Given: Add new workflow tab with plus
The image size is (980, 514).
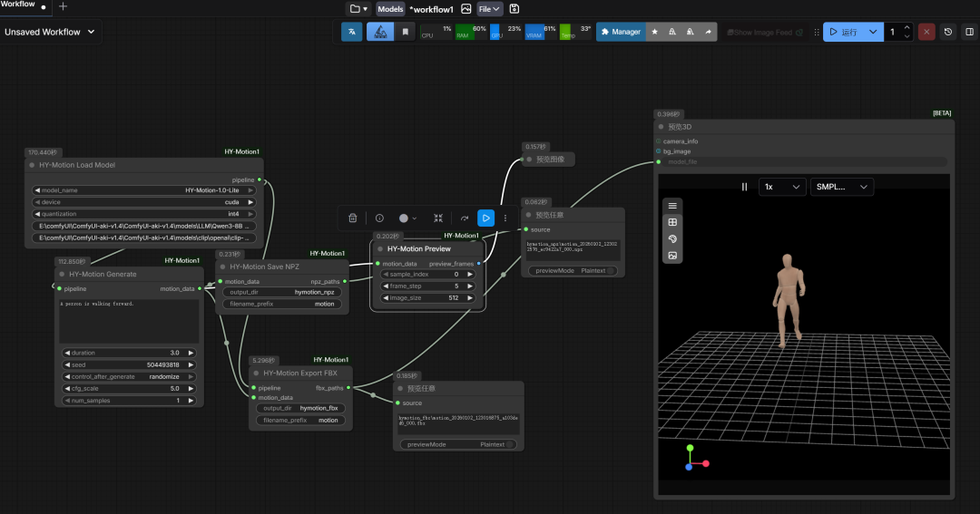Looking at the screenshot, I should click(x=63, y=6).
